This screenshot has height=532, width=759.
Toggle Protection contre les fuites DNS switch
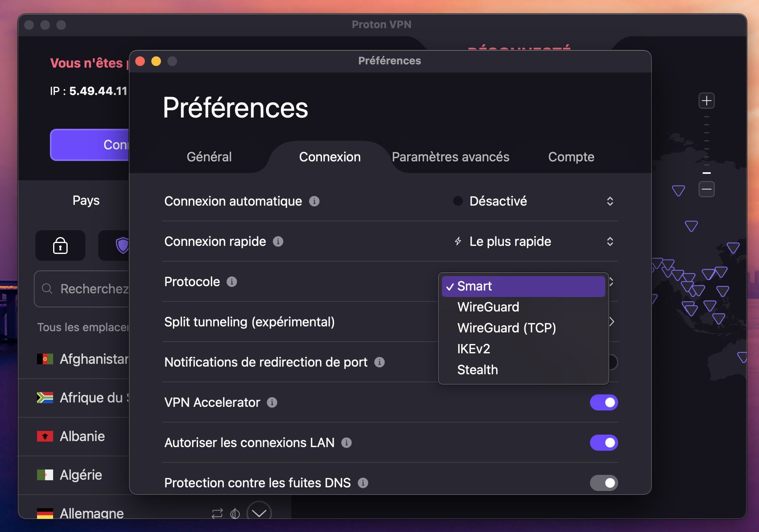[x=604, y=483]
